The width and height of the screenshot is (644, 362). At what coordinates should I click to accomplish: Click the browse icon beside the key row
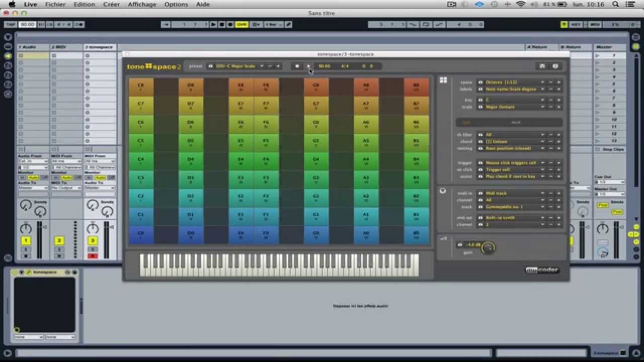click(x=480, y=100)
